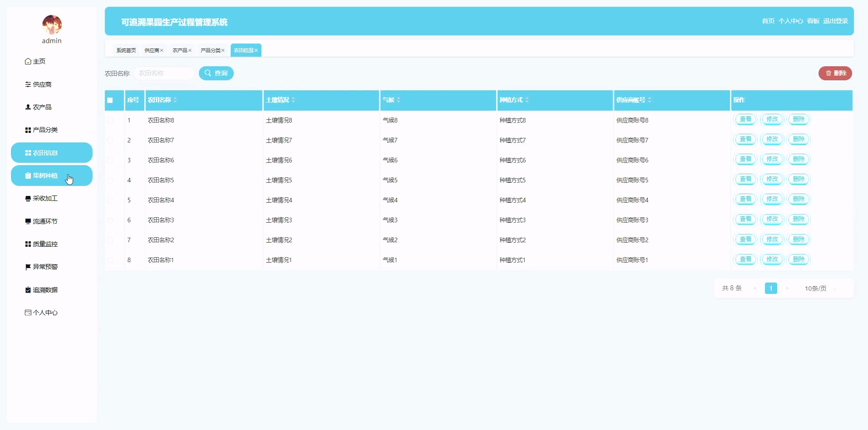This screenshot has height=430, width=868.
Task: Click the admin avatar picture
Action: (x=52, y=24)
